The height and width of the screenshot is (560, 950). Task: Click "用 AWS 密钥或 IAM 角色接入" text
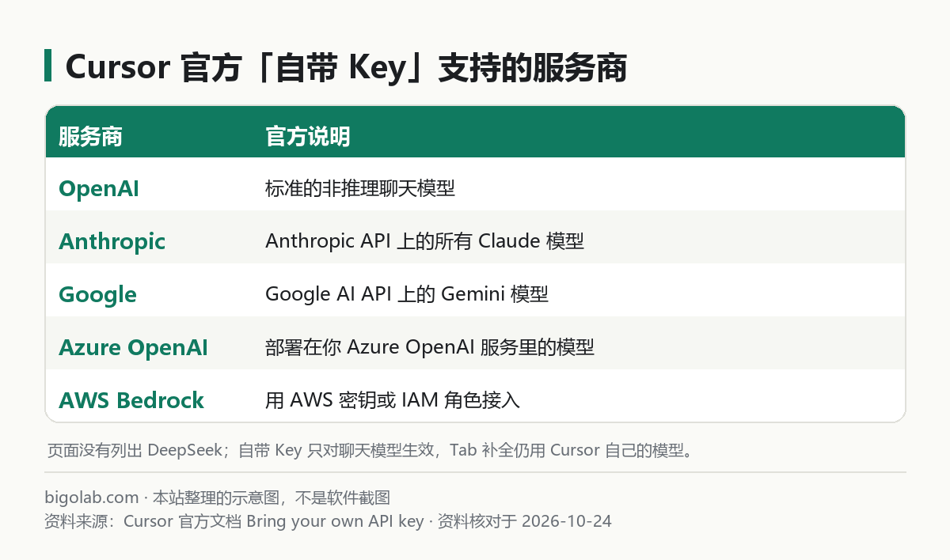pos(393,400)
